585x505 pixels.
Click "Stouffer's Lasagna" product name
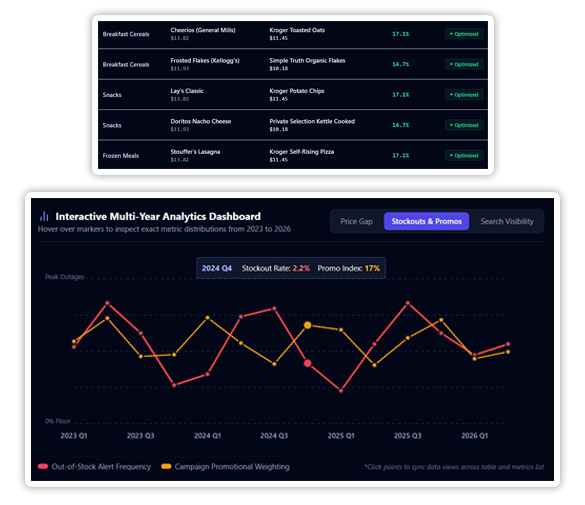[x=195, y=152]
